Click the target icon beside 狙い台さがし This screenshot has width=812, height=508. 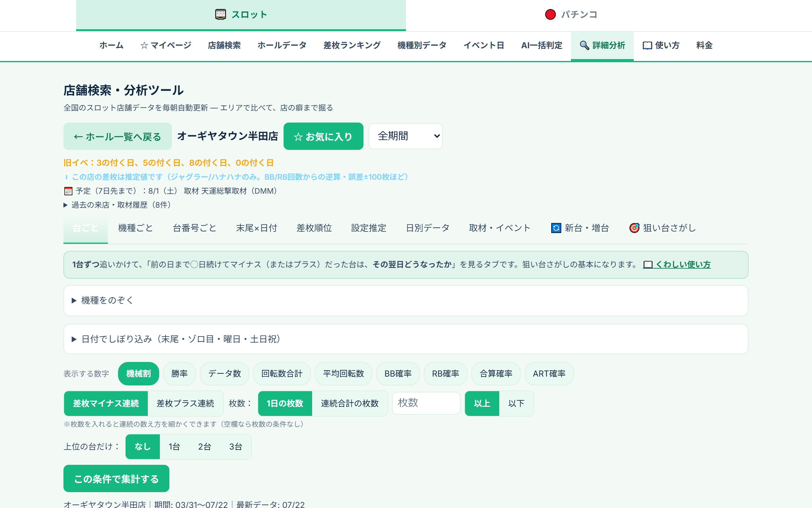(x=634, y=228)
